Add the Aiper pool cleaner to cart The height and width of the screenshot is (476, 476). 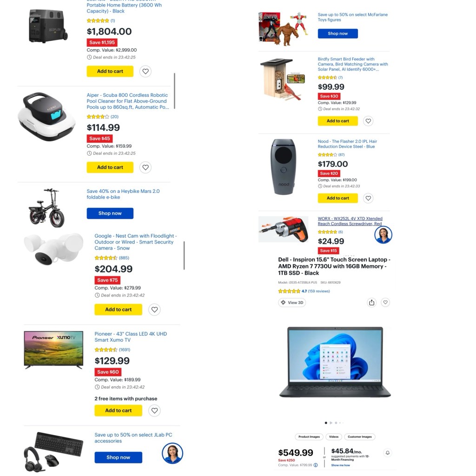click(110, 167)
